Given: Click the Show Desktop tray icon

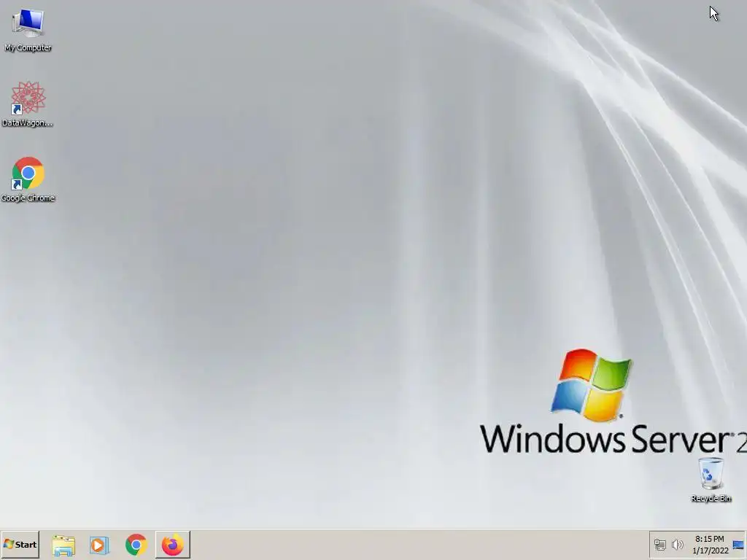Looking at the screenshot, I should [x=738, y=545].
